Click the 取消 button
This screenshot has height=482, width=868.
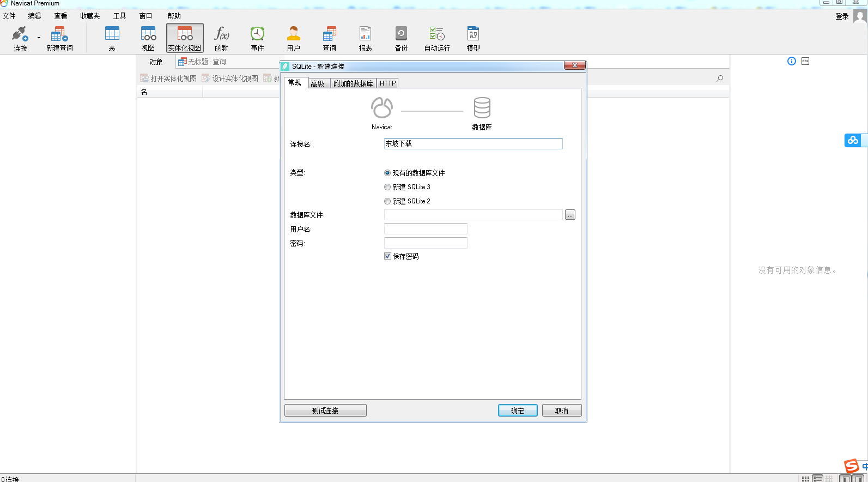(562, 411)
